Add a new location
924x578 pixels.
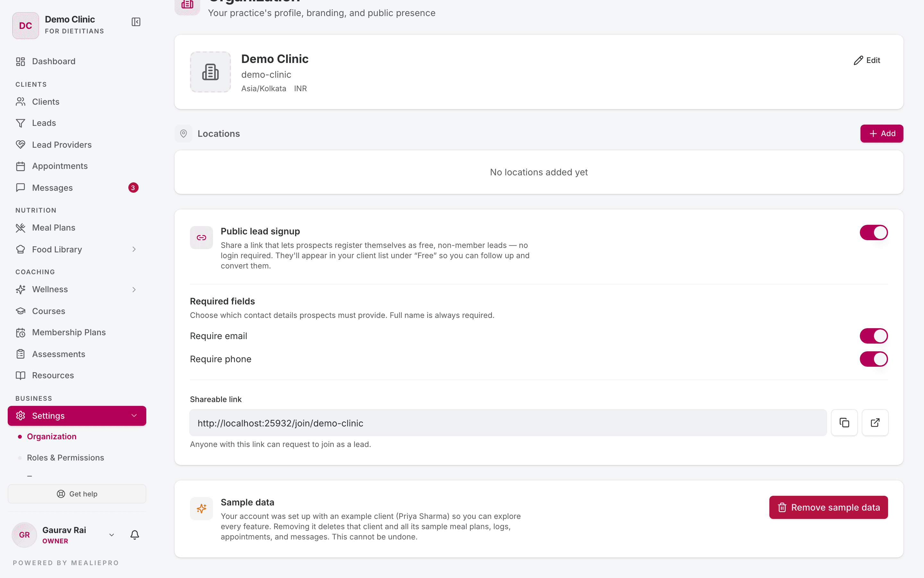pos(882,133)
